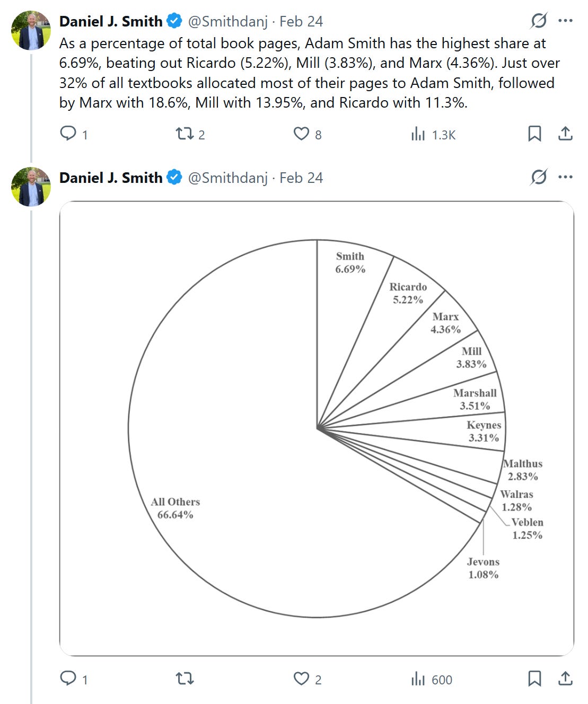Open Grok icon on second tweet
The height and width of the screenshot is (704, 588).
click(x=538, y=177)
